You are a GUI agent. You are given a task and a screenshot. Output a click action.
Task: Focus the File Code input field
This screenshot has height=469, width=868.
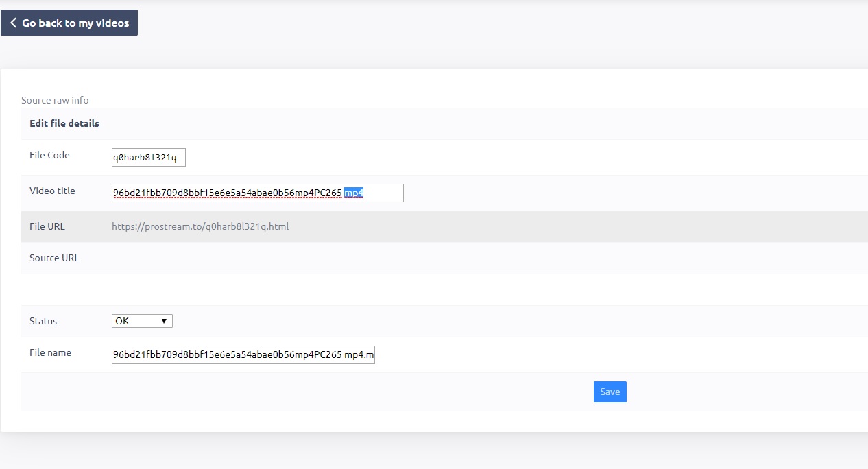(x=148, y=158)
